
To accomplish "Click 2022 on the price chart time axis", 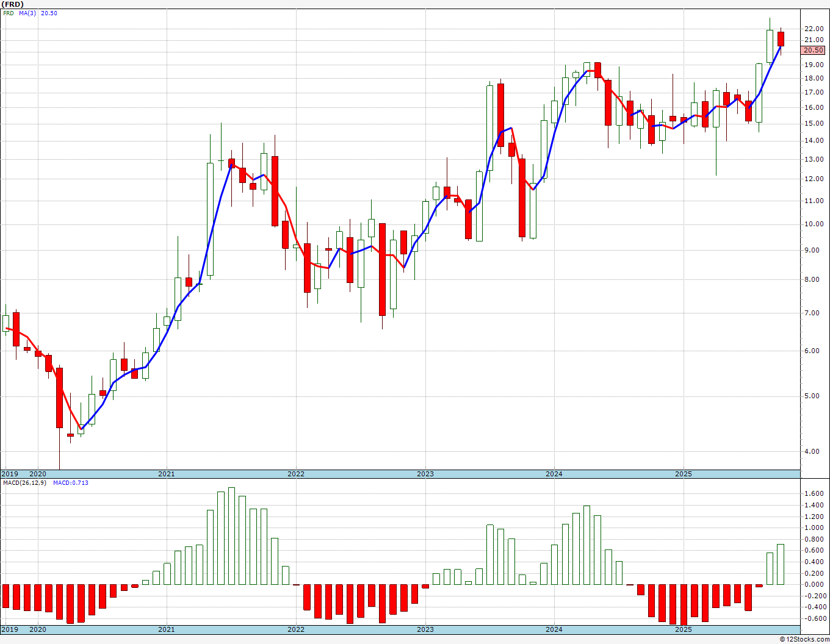I will coord(296,474).
